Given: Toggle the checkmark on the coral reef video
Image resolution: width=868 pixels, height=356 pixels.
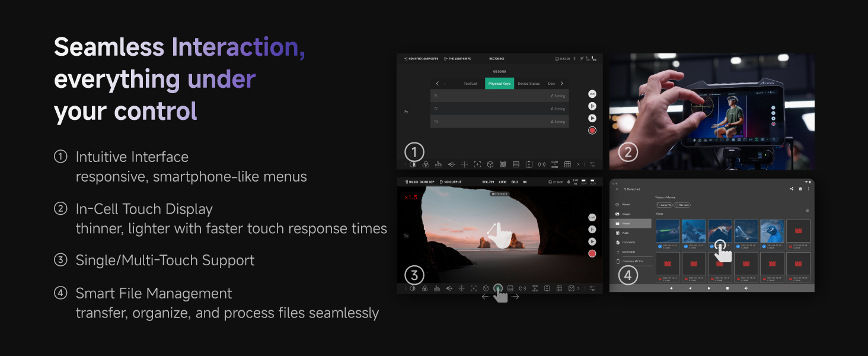Looking at the screenshot, I should pyautogui.click(x=686, y=246).
